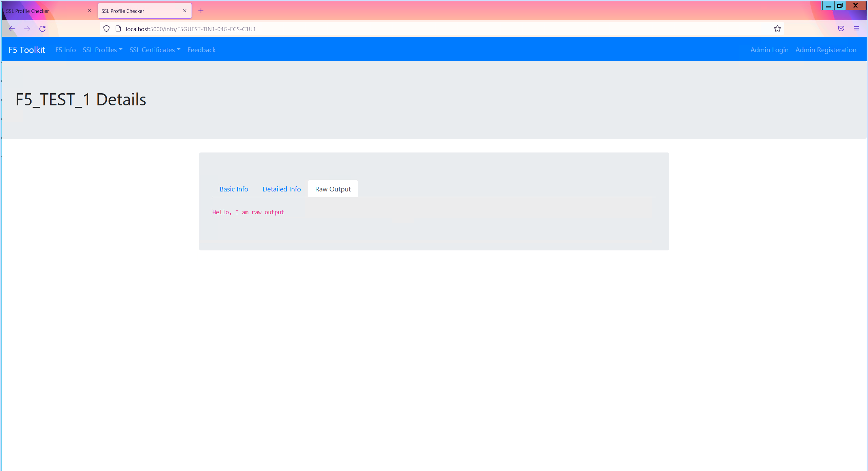This screenshot has width=868, height=471.
Task: Switch to the Detailed Info tab
Action: coord(281,189)
